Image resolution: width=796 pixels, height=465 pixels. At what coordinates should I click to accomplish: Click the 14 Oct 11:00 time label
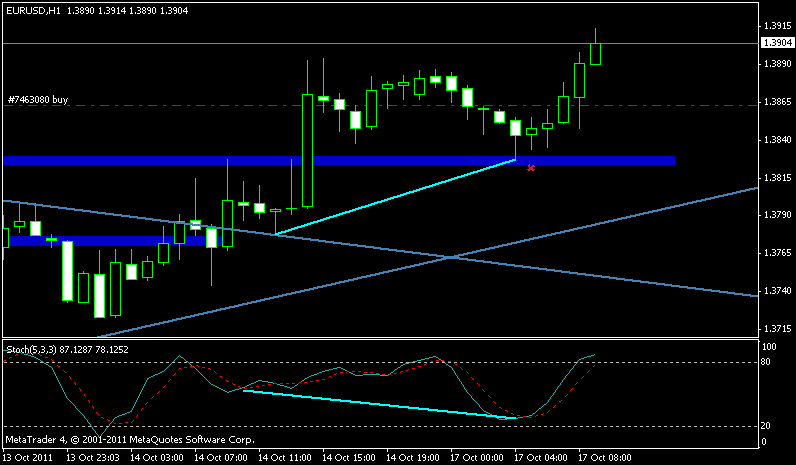point(285,457)
